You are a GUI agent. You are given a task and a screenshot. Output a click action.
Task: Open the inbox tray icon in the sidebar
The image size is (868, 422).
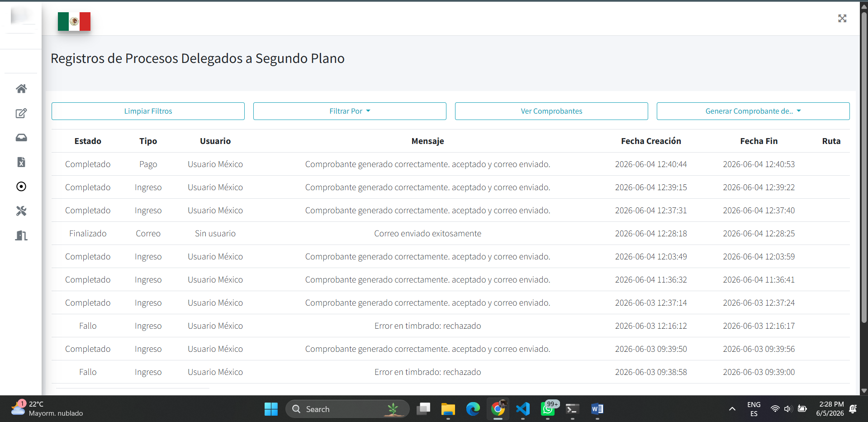21,138
